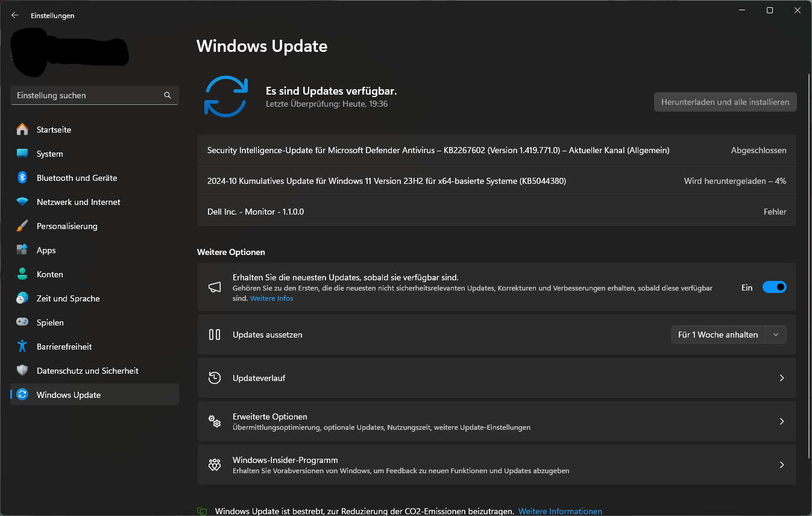The width and height of the screenshot is (812, 516).
Task: Click Herunterladen und alle installieren button
Action: pyautogui.click(x=725, y=102)
